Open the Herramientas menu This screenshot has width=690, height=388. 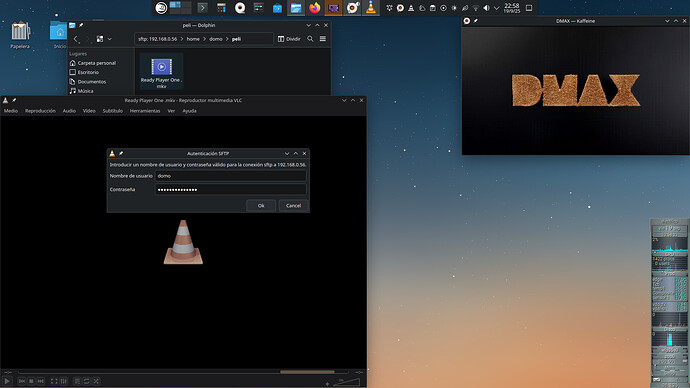[145, 111]
